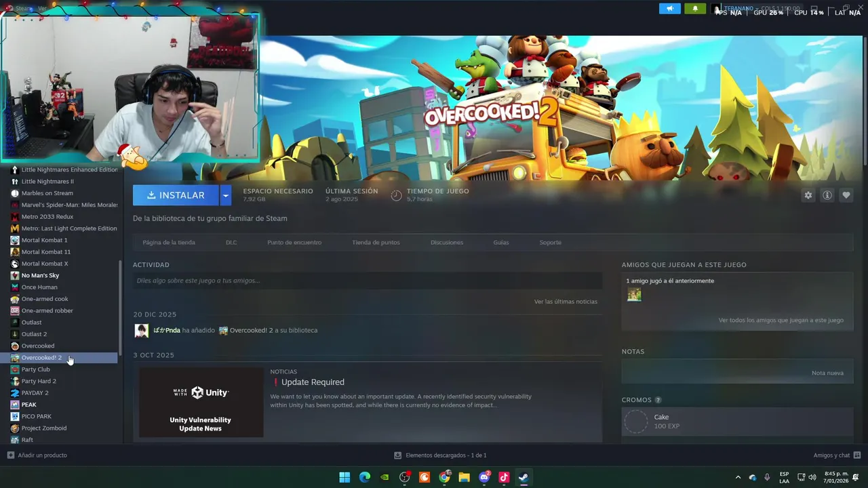Click the friend avatar who played previously
Image resolution: width=868 pixels, height=488 pixels.
pos(634,295)
